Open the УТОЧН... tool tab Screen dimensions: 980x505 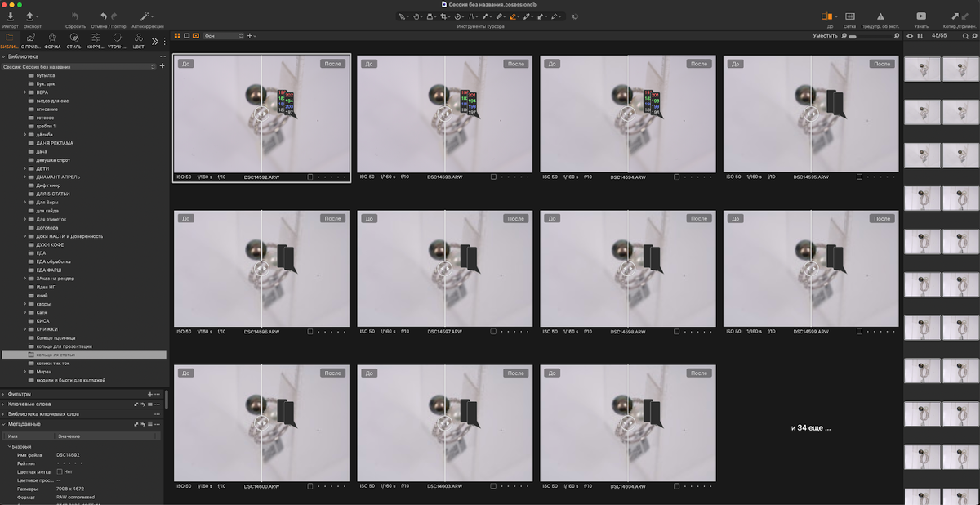117,40
